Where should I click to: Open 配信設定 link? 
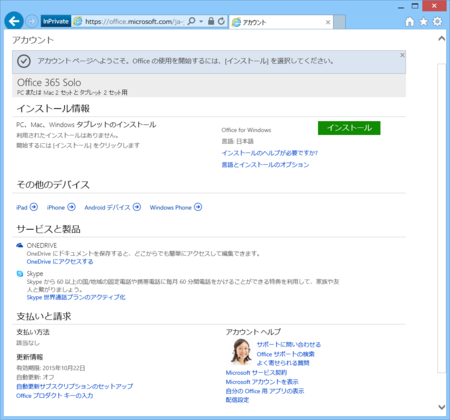coord(237,400)
